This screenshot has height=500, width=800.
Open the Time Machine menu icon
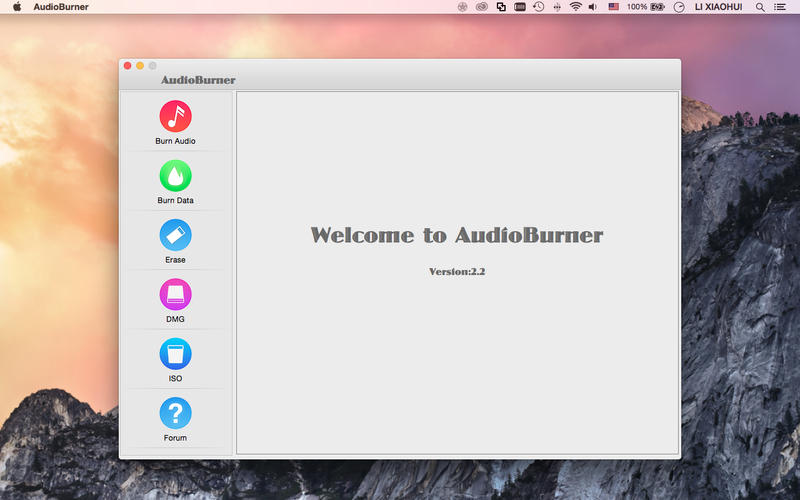tap(538, 7)
